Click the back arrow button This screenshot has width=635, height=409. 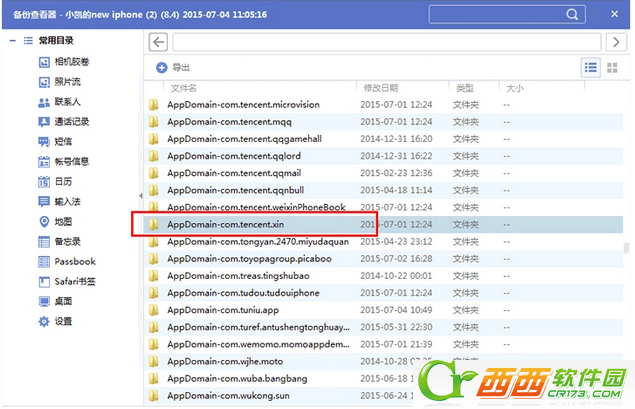pyautogui.click(x=158, y=42)
